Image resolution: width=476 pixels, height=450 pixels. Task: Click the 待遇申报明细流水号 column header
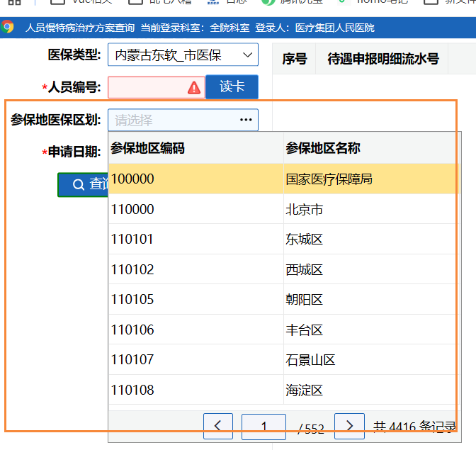coord(382,59)
